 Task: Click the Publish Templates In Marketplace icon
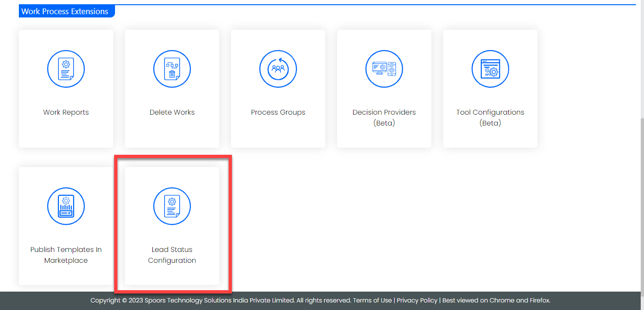point(66,207)
